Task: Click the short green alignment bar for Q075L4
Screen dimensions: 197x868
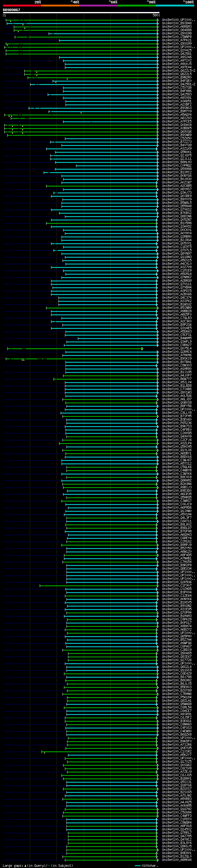Action: point(75,349)
